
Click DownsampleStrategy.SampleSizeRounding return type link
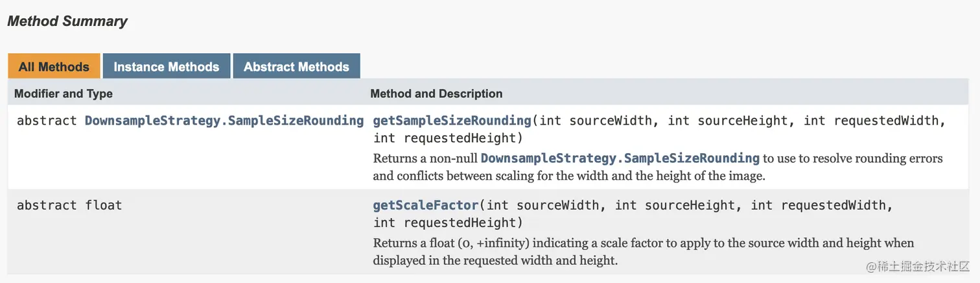[x=224, y=121]
